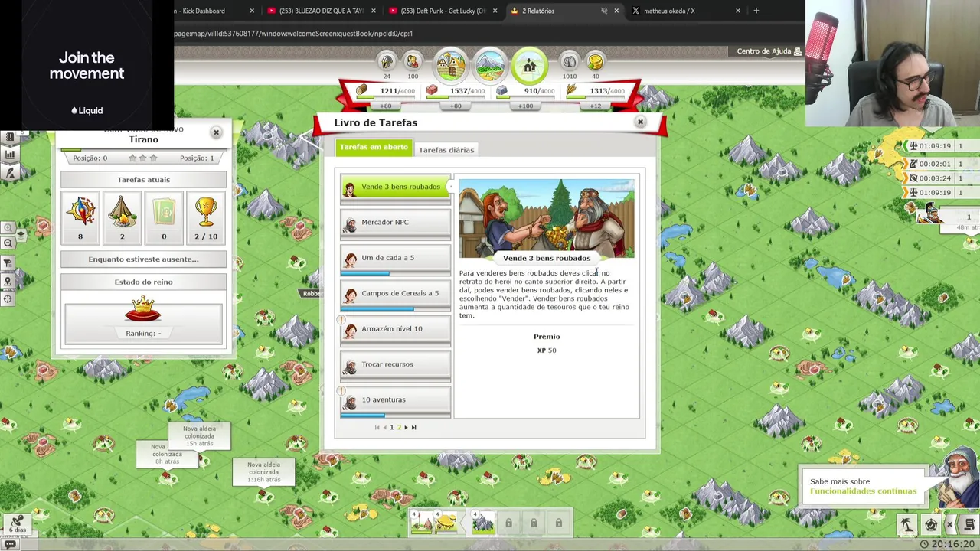980x551 pixels.
Task: Jump to first quest list page
Action: 377,427
